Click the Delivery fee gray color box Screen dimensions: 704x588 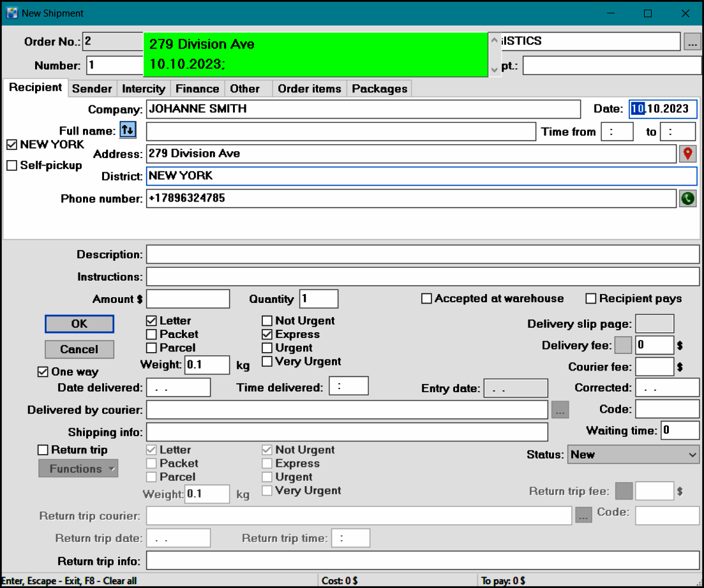pos(623,346)
